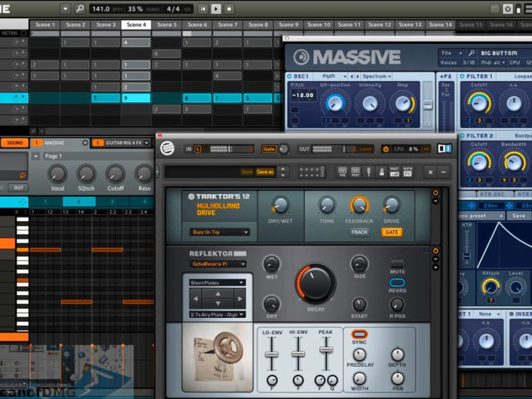Show the Guitar Rig PRE tapedeck

coord(342,172)
